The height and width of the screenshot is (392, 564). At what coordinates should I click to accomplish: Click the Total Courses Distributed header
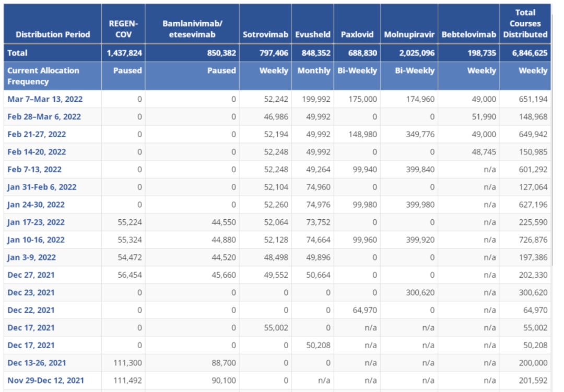coord(525,23)
